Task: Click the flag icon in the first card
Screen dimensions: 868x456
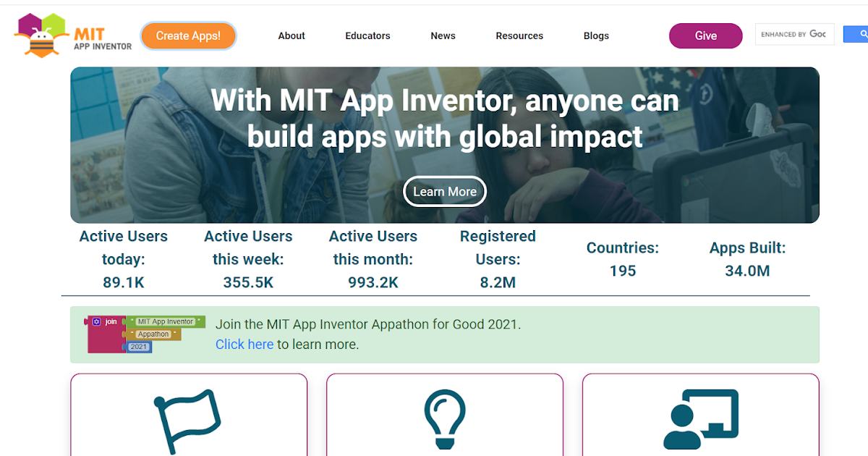Action: click(x=187, y=420)
